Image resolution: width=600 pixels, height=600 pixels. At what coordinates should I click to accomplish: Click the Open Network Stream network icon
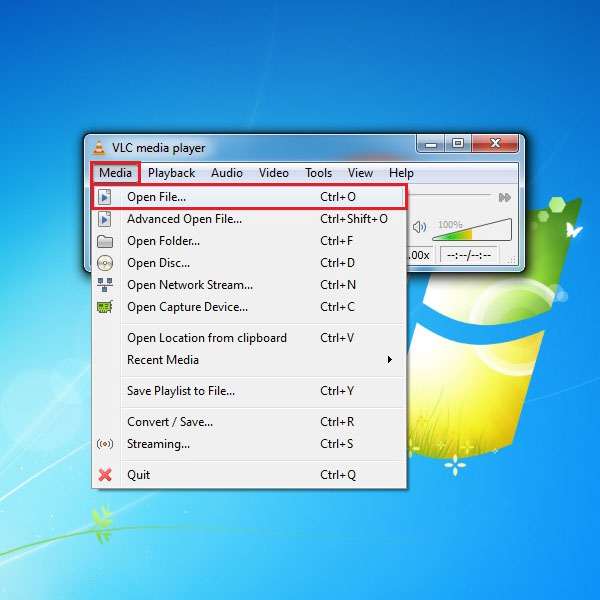click(x=105, y=285)
